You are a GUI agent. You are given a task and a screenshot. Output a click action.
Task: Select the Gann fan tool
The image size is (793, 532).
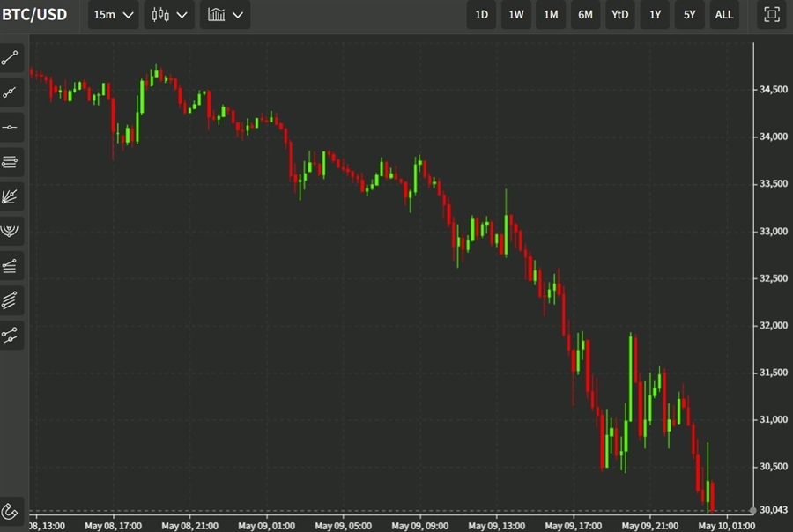click(11, 196)
